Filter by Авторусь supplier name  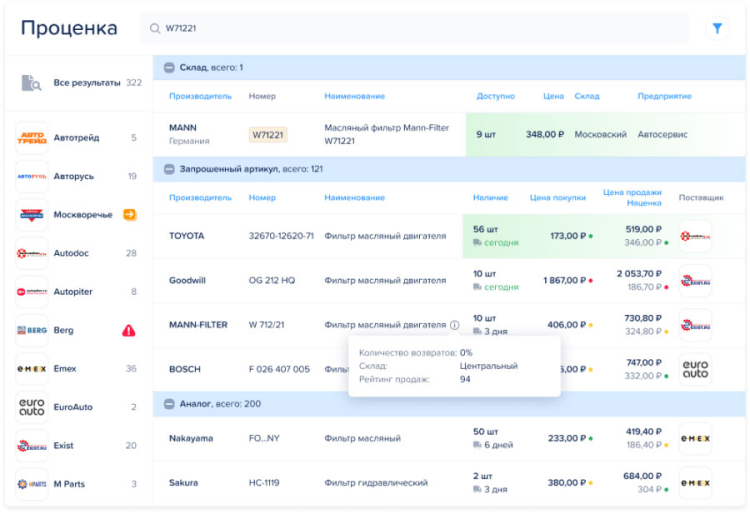tap(74, 176)
